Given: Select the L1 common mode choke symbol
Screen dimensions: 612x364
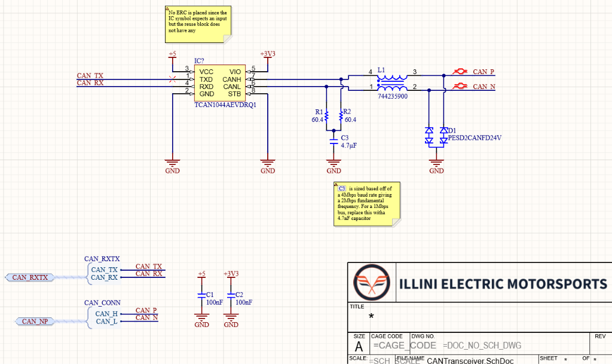Looking at the screenshot, I should pos(392,82).
